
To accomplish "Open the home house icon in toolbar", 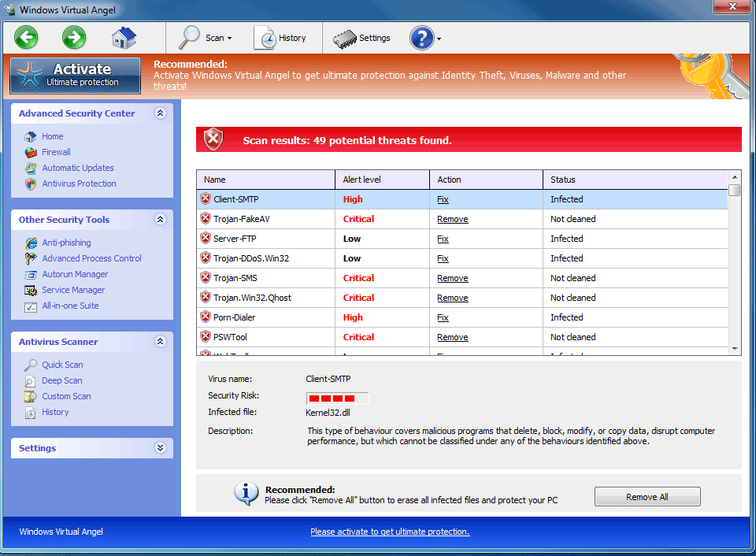I will 124,37.
